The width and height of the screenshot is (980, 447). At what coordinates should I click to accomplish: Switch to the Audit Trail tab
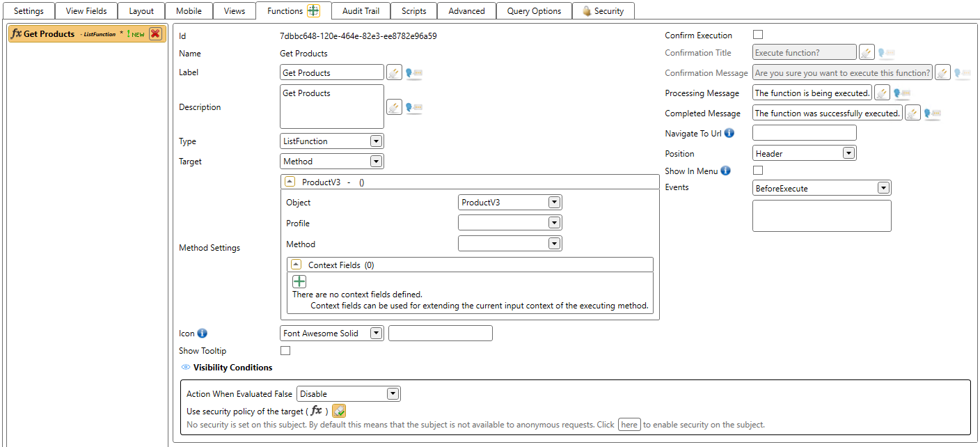[361, 11]
